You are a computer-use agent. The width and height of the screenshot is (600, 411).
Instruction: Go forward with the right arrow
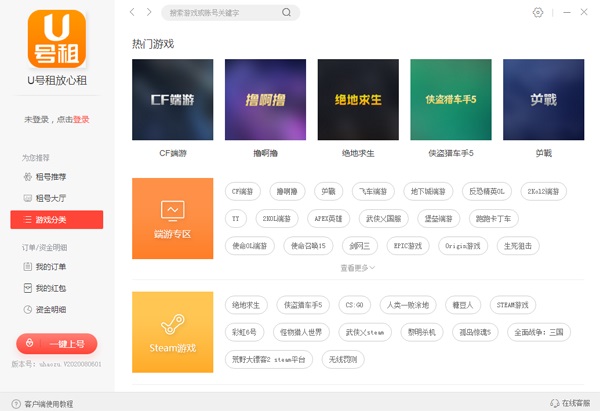tap(149, 12)
